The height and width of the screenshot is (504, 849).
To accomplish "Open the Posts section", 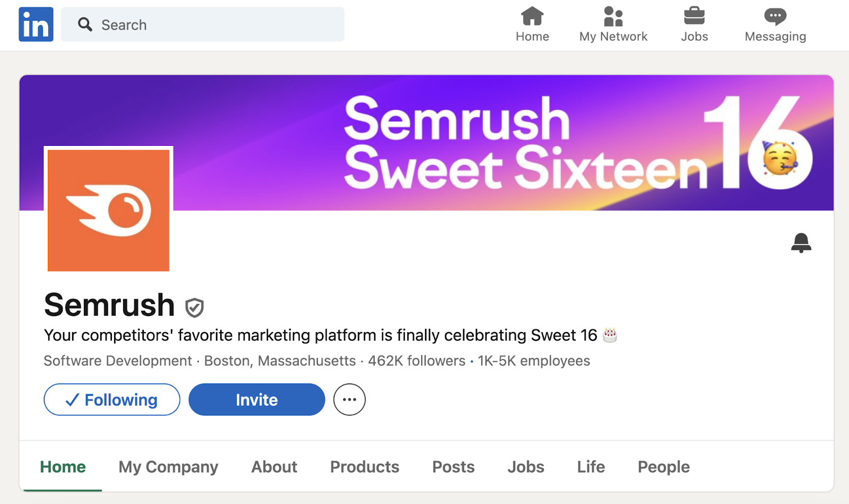I will pos(453,467).
